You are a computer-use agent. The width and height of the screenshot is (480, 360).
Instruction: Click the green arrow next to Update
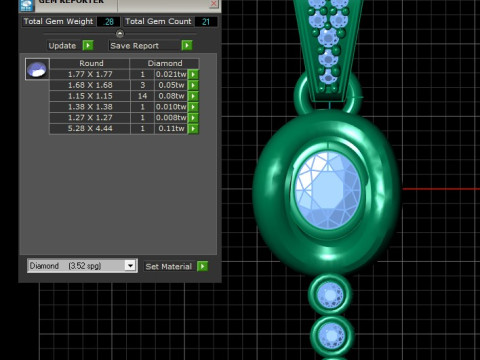[x=88, y=45]
